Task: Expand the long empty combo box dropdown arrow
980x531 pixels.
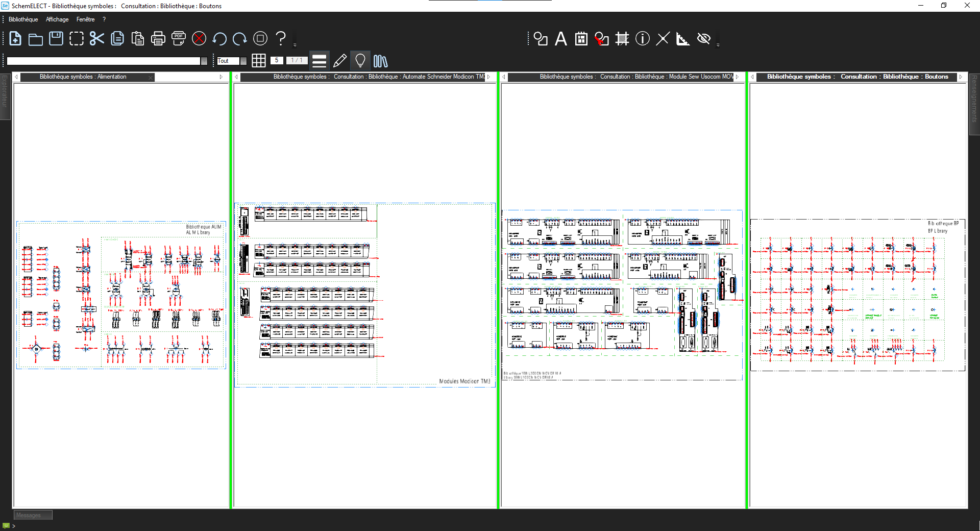Action: [x=204, y=61]
